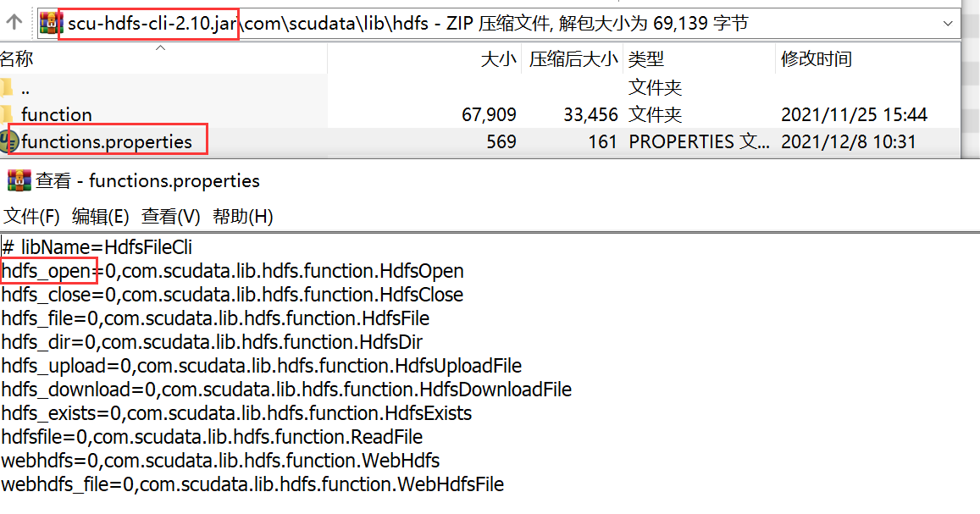The height and width of the screenshot is (514, 980).
Task: Sort by the 修改时间 column header
Action: (817, 59)
